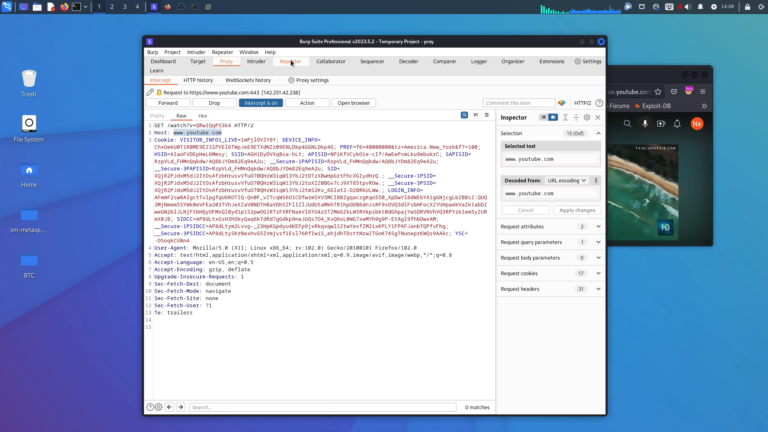The height and width of the screenshot is (432, 768).
Task: Click the editor Search field
Action: pos(322,407)
